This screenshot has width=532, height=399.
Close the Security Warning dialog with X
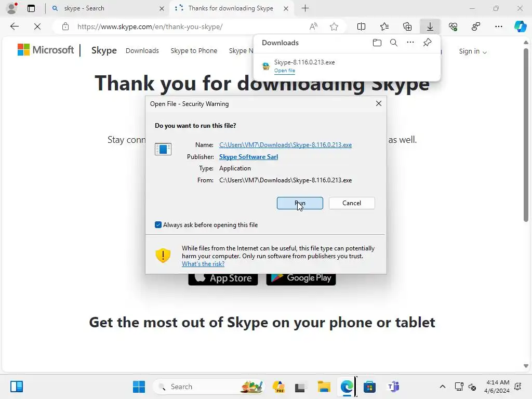pos(379,103)
